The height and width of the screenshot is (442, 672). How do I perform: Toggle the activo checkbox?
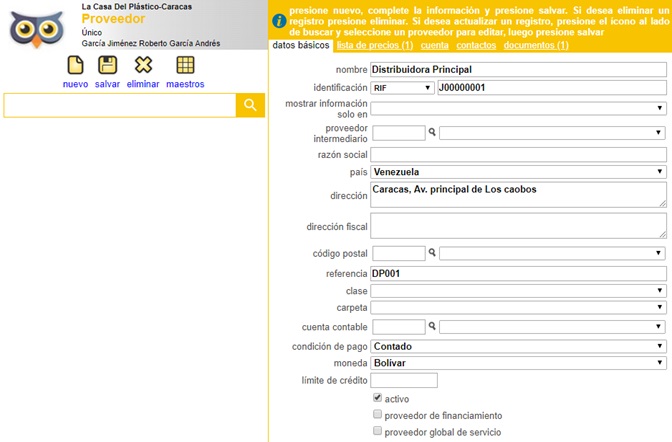coord(377,398)
